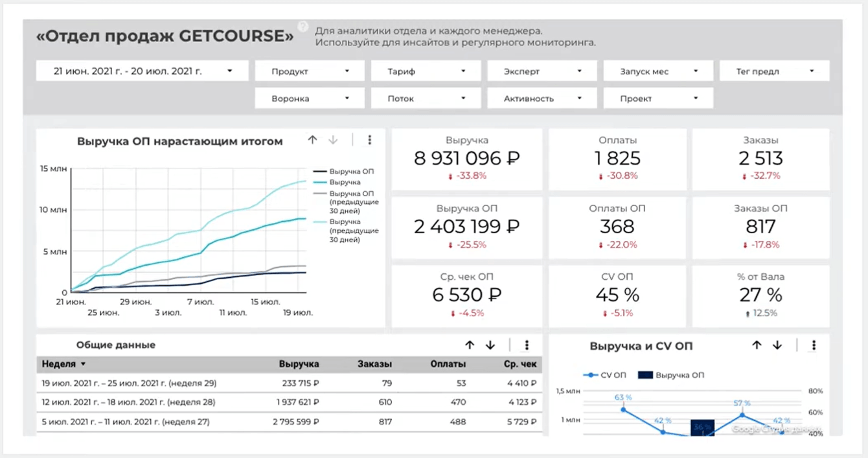Select the CV ОП 45 % scorecard
Image resolution: width=868 pixels, height=458 pixels.
[617, 296]
